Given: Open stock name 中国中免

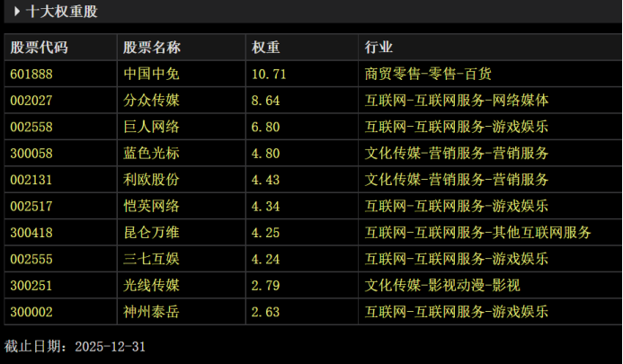Looking at the screenshot, I should [151, 74].
